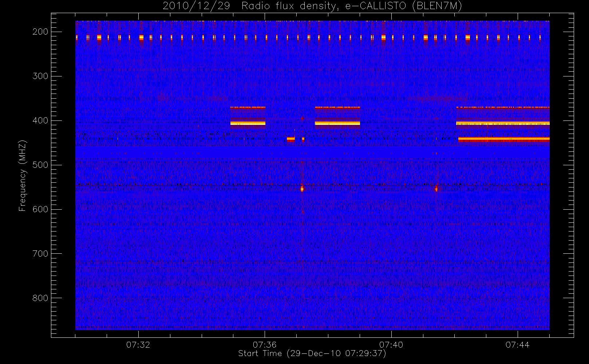Click the 07:44 time tick label
The width and height of the screenshot is (589, 364).
(x=517, y=344)
